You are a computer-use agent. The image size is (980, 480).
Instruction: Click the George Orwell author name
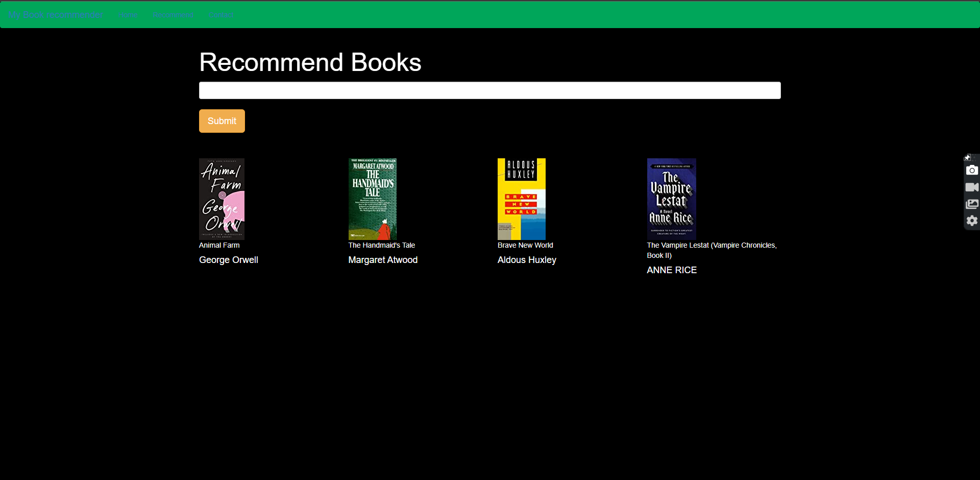pyautogui.click(x=228, y=260)
